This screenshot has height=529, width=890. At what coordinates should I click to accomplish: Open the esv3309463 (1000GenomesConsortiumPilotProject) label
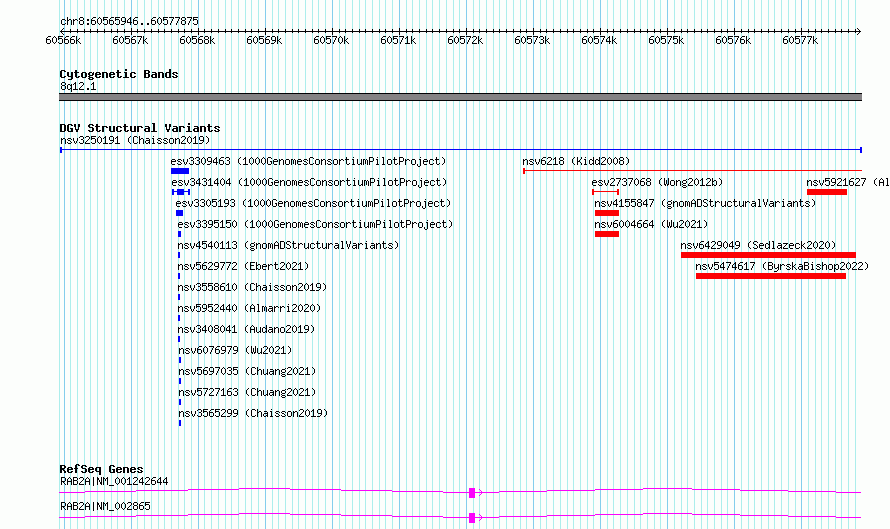point(308,161)
